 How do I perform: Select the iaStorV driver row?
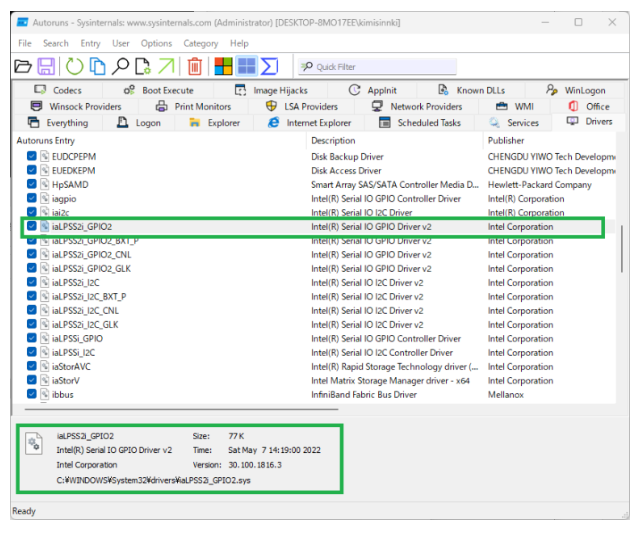pos(315,380)
